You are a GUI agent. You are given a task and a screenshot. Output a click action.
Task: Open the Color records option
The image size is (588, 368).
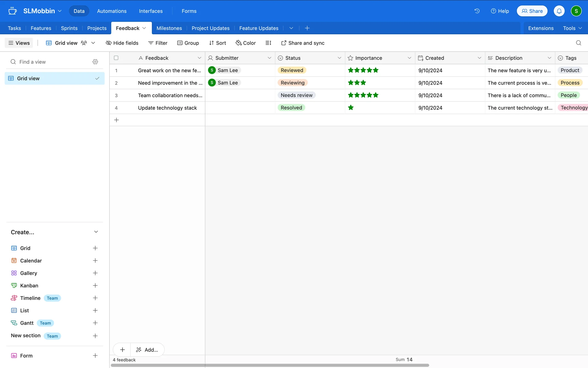coord(246,43)
